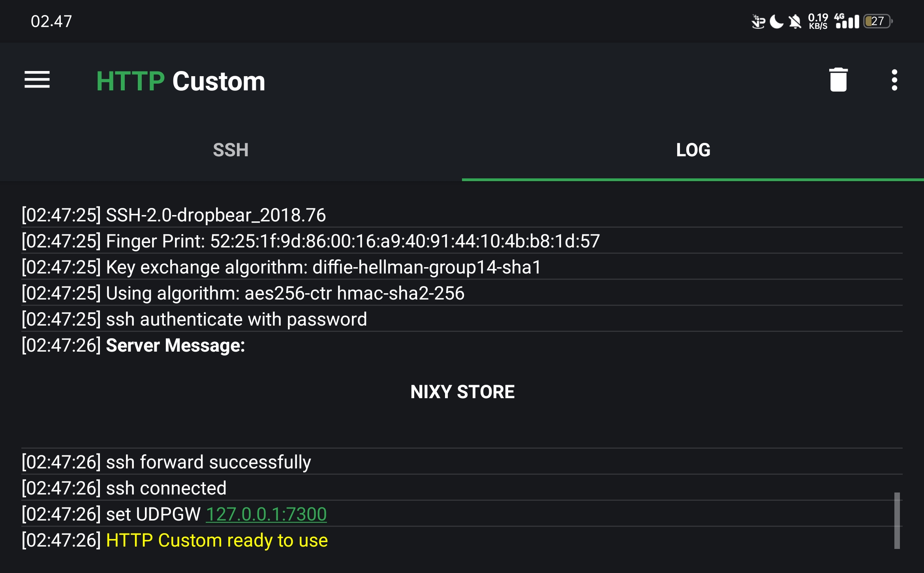Click the log vertical scrollbar
Image resolution: width=924 pixels, height=573 pixels.
click(897, 520)
